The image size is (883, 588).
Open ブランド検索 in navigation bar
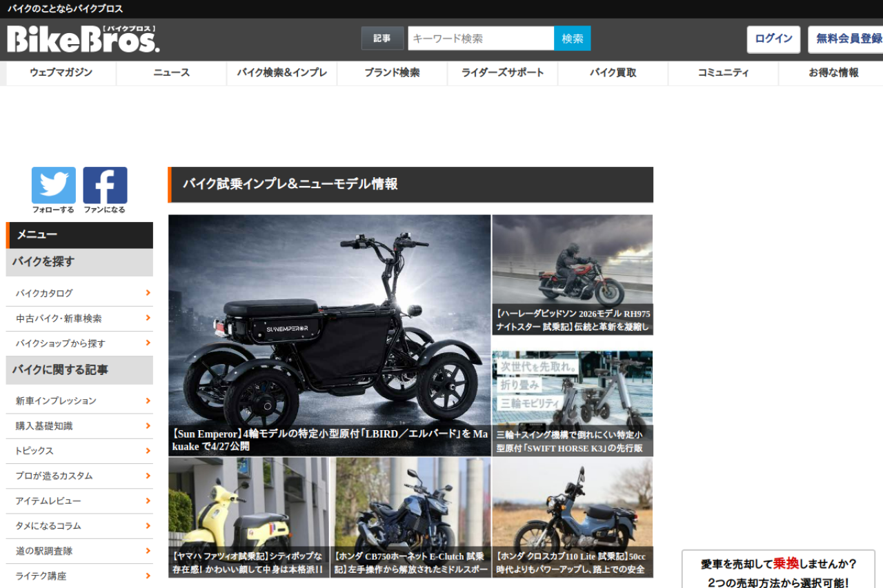click(392, 73)
